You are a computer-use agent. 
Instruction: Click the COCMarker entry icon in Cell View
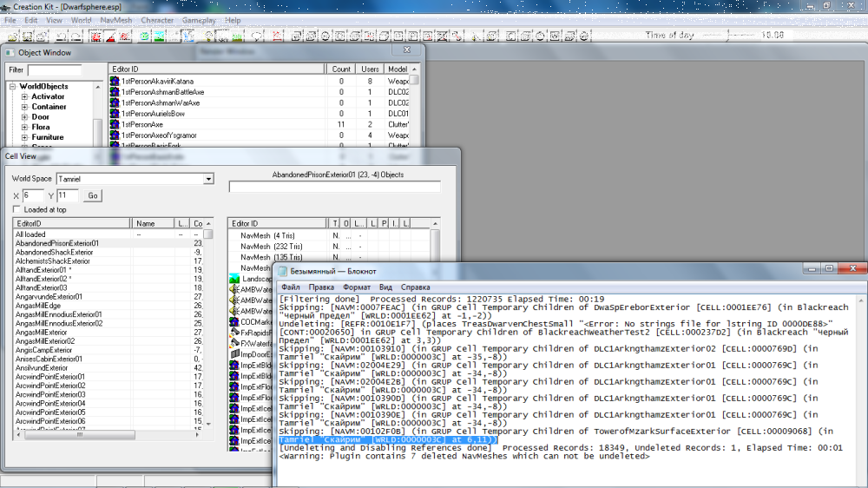[234, 322]
